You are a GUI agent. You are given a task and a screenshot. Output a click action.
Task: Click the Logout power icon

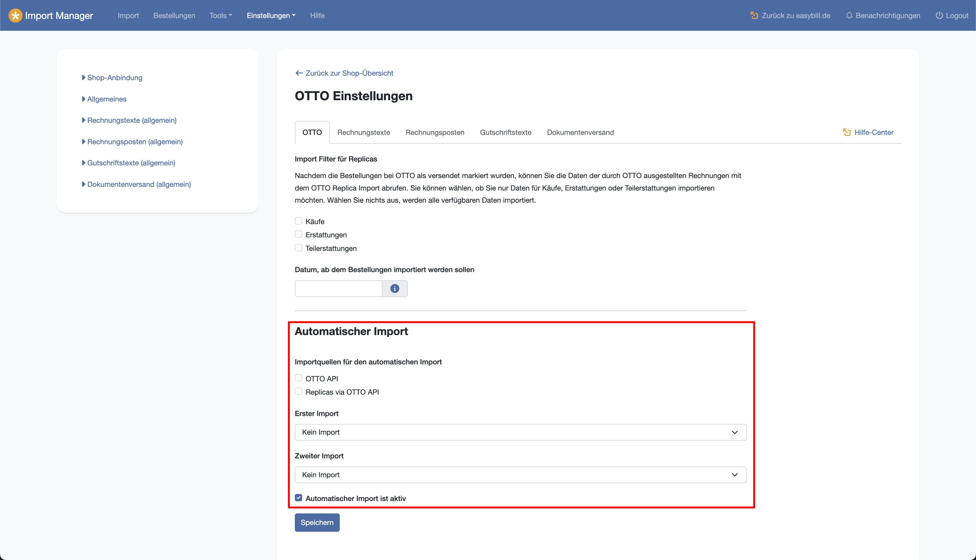pyautogui.click(x=939, y=16)
